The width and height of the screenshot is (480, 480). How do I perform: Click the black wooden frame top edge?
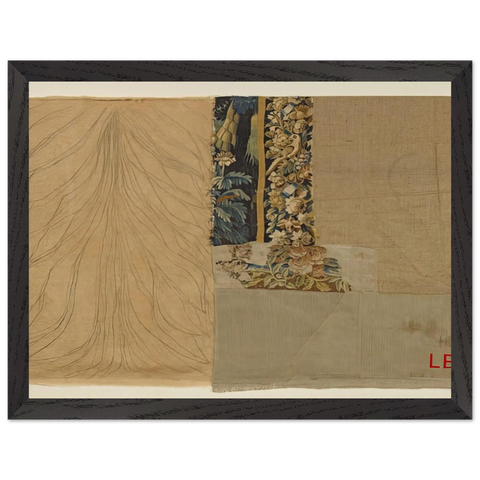[240, 71]
